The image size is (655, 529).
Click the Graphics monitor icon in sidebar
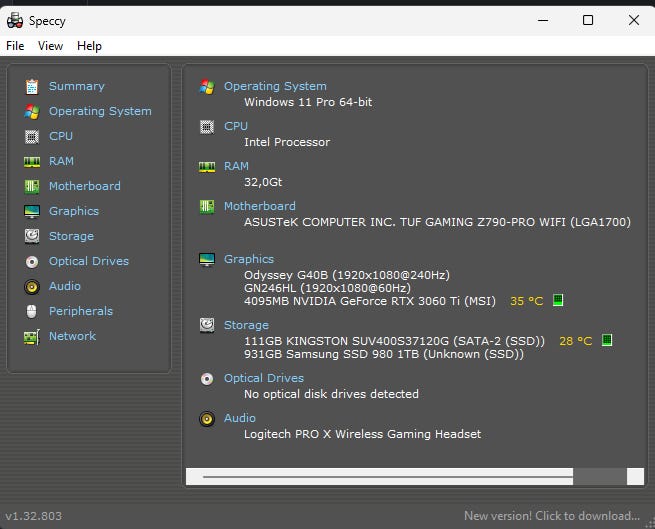[32, 211]
